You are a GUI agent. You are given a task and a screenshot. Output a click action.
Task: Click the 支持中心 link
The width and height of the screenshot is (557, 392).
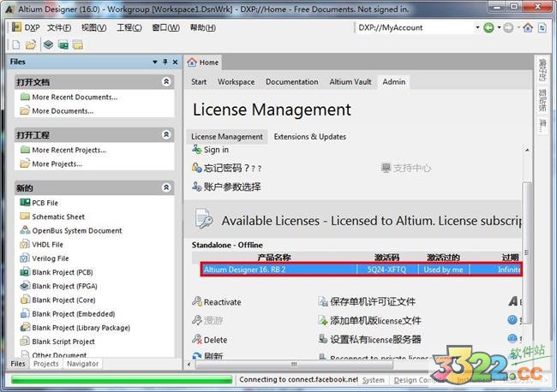tap(406, 168)
